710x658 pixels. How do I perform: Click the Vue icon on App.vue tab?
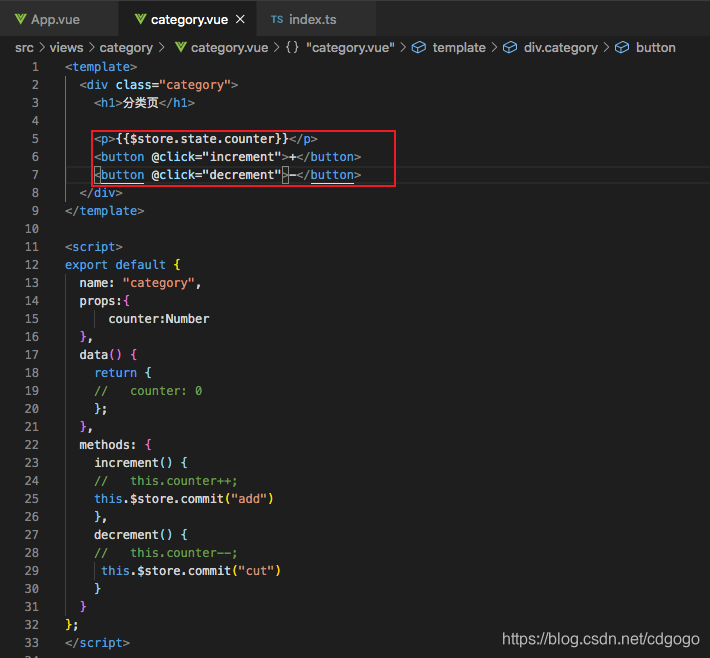click(x=20, y=19)
